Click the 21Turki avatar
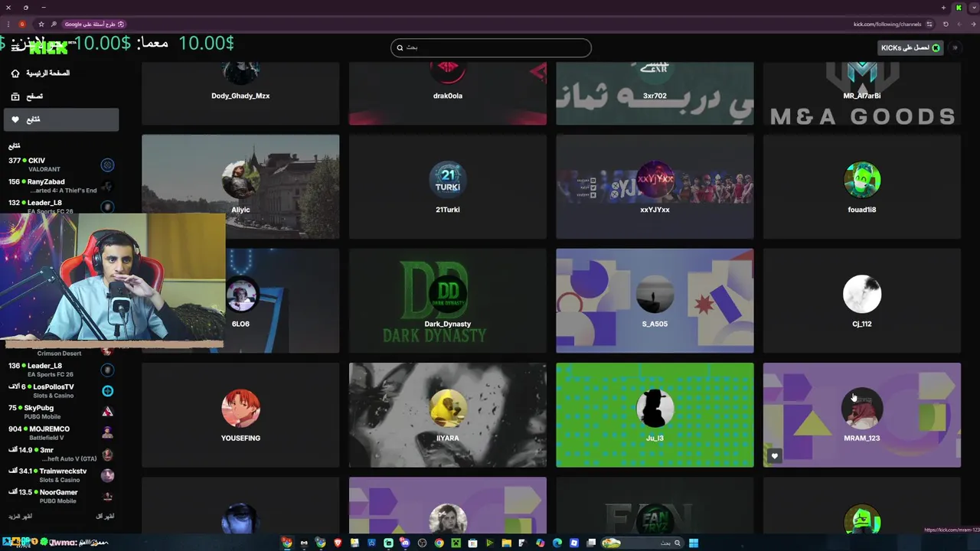Image resolution: width=980 pixels, height=551 pixels. pyautogui.click(x=448, y=180)
